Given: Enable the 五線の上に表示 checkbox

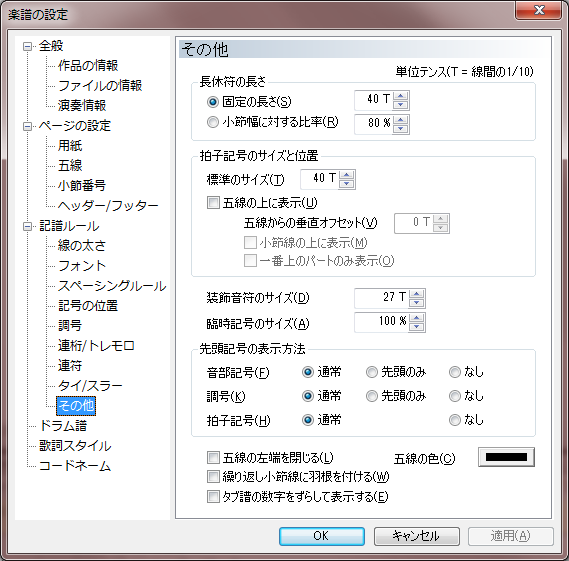Looking at the screenshot, I should click(x=213, y=202).
